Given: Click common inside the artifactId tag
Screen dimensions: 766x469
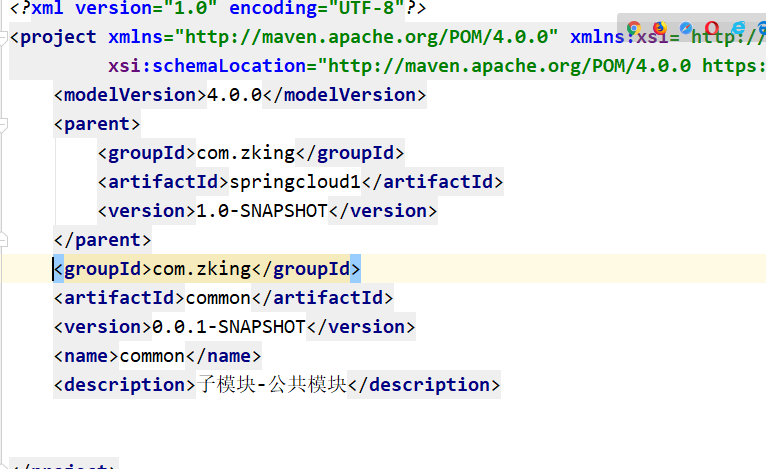Looking at the screenshot, I should pos(218,298).
